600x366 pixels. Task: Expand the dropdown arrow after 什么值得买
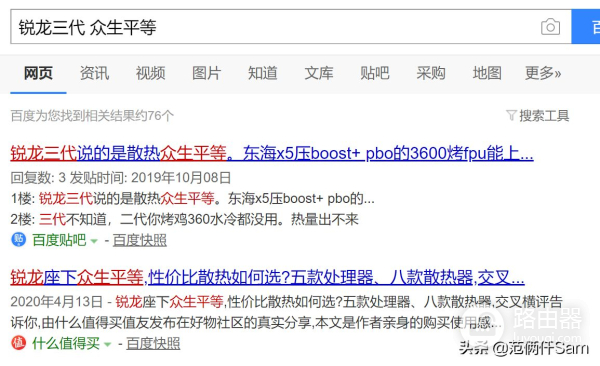108,345
